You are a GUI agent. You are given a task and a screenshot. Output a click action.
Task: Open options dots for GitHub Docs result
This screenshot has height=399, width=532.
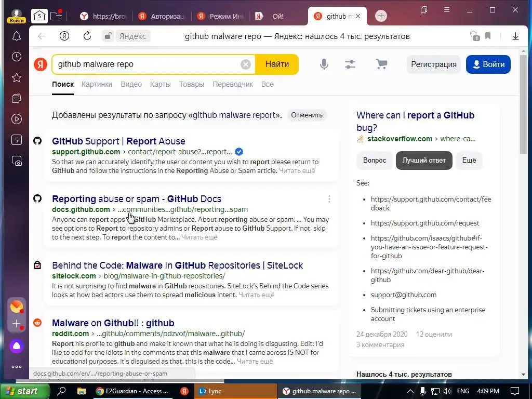point(329,199)
